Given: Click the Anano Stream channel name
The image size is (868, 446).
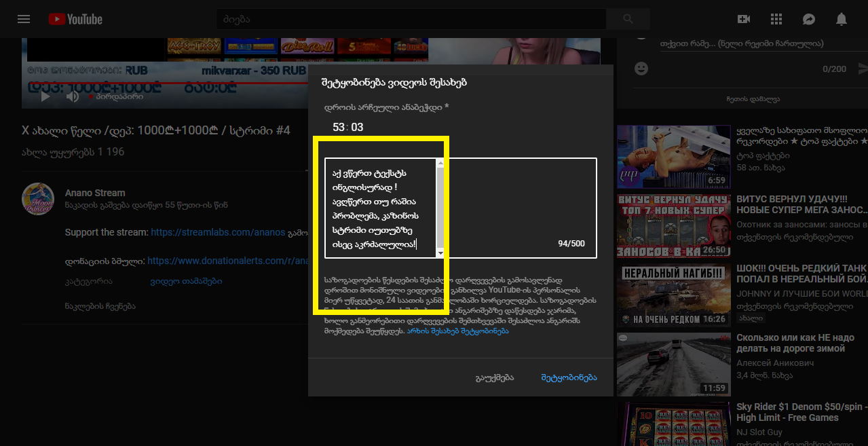Looking at the screenshot, I should pyautogui.click(x=95, y=193).
